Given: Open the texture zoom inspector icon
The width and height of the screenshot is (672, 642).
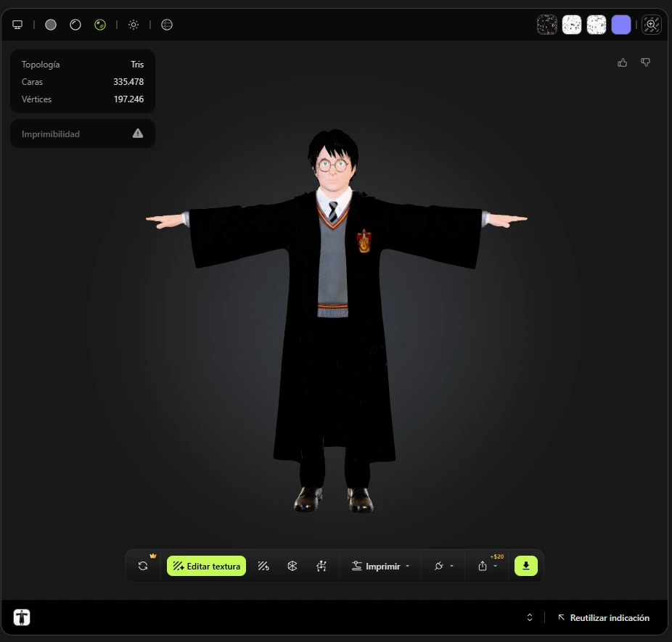Looking at the screenshot, I should [x=652, y=25].
